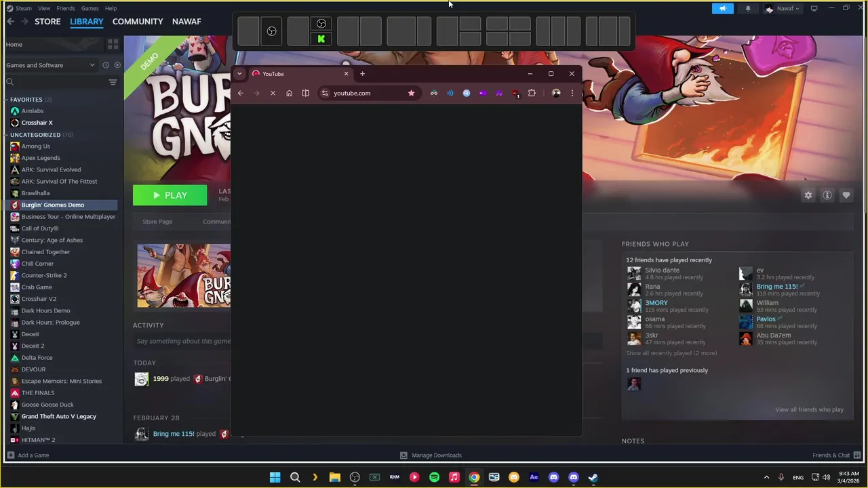The image size is (868, 488).
Task: Open the Store Page link
Action: point(157,222)
